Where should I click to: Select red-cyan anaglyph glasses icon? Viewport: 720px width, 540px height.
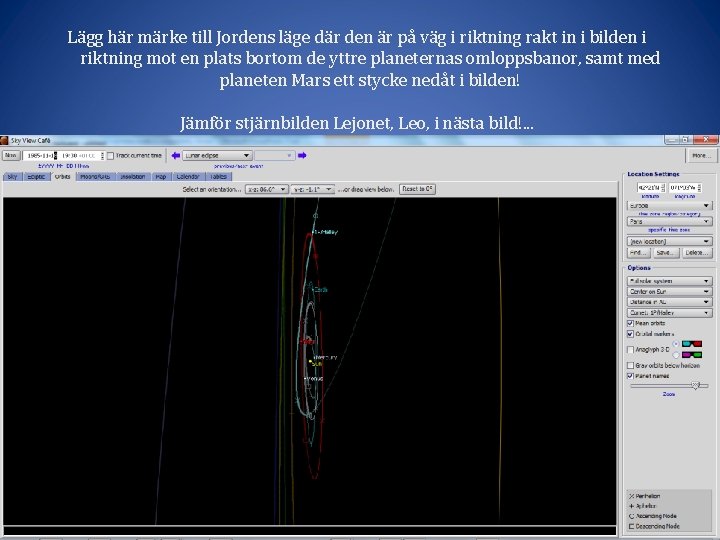click(x=692, y=344)
